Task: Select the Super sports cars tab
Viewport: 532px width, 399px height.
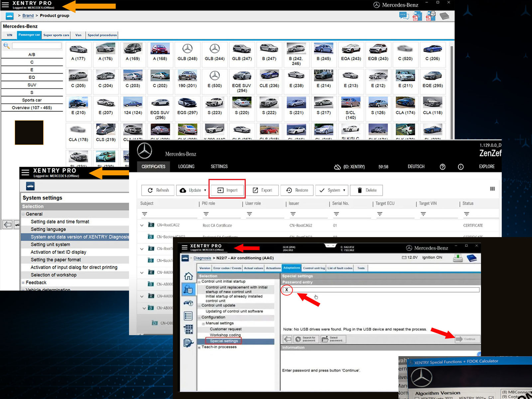Action: click(56, 35)
